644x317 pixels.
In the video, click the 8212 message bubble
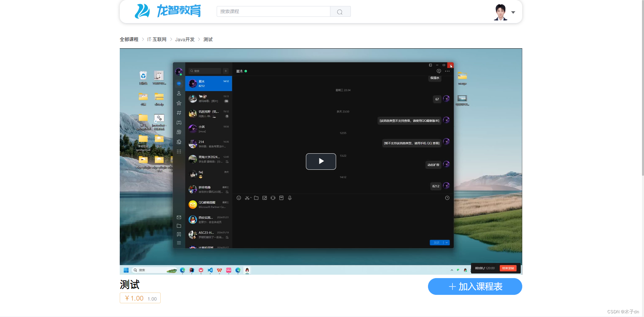(436, 186)
